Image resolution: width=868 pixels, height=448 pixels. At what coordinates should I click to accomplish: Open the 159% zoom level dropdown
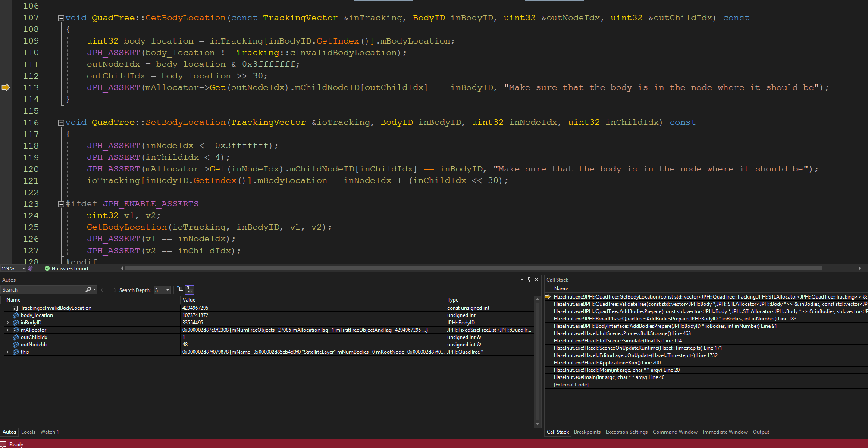click(23, 268)
